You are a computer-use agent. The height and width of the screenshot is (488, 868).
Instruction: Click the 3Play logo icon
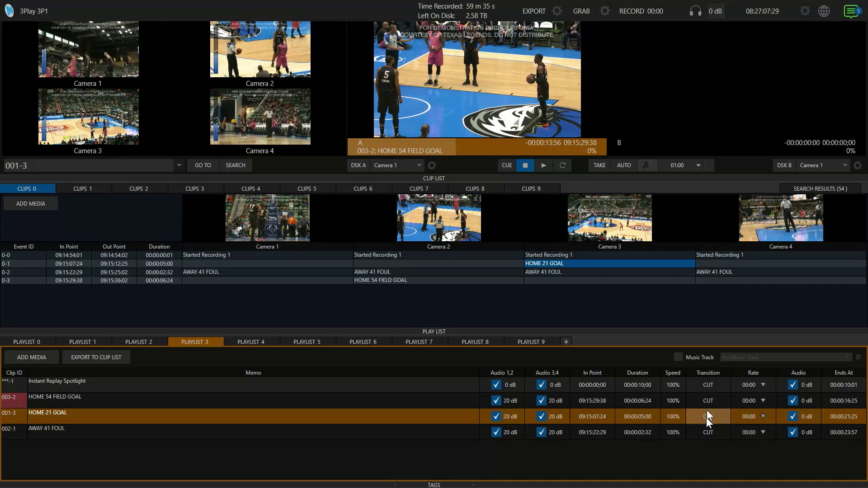pyautogui.click(x=9, y=11)
